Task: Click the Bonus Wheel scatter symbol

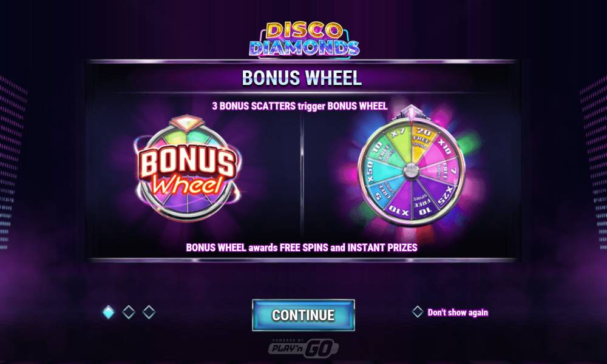Action: click(188, 169)
